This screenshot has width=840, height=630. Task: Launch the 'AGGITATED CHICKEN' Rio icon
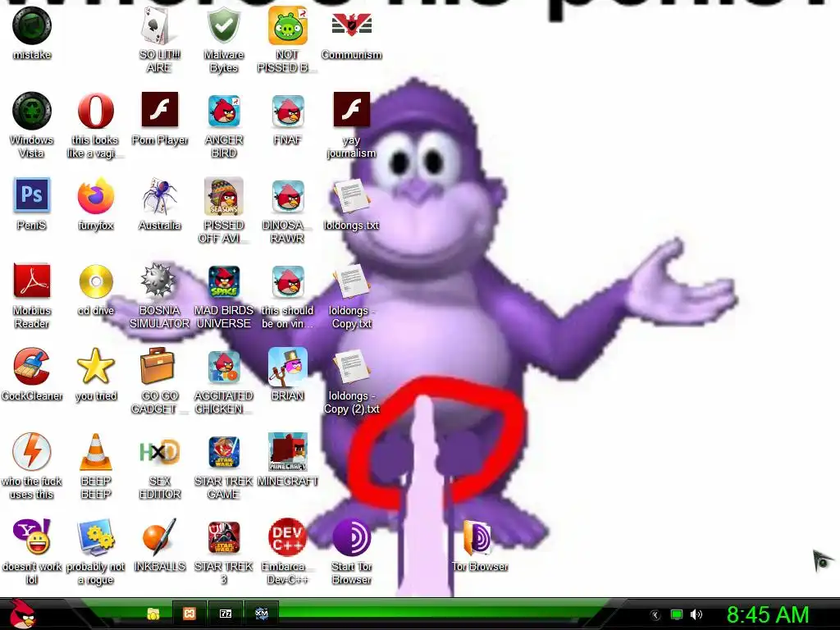(x=223, y=367)
